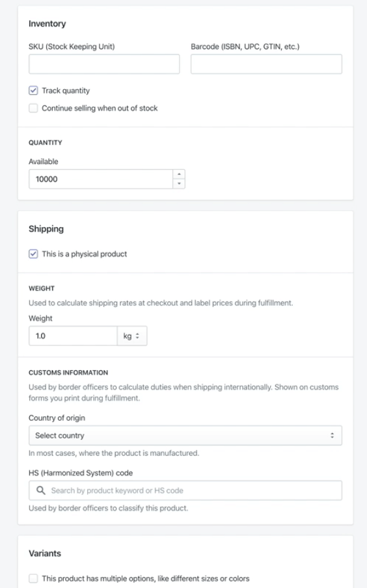Select the Available quantity field showing 10000
367x588 pixels.
pyautogui.click(x=101, y=179)
